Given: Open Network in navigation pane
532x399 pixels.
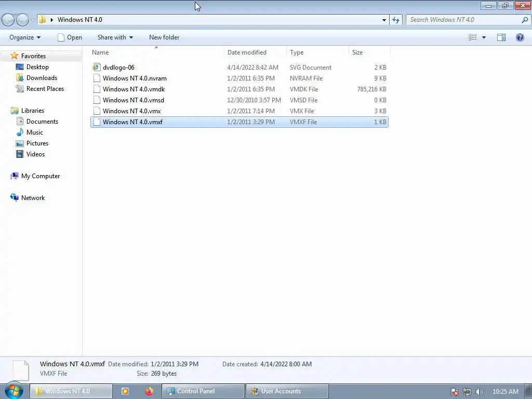Looking at the screenshot, I should click(x=33, y=197).
